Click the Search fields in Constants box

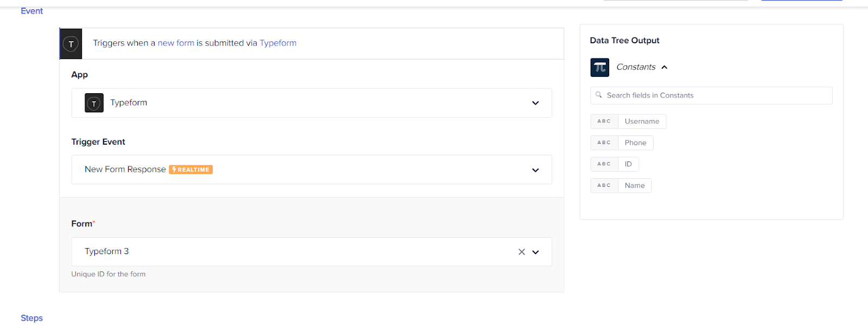[711, 95]
